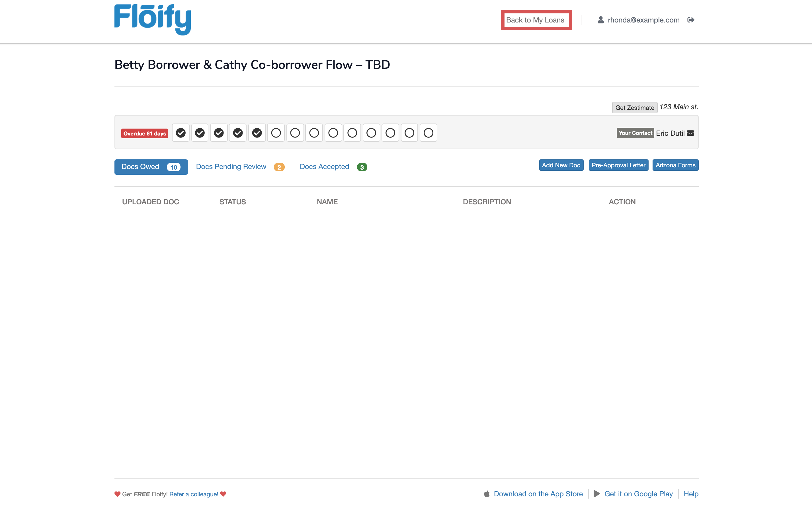Click the Refer a colleague link
This screenshot has width=812, height=506.
[x=193, y=494]
